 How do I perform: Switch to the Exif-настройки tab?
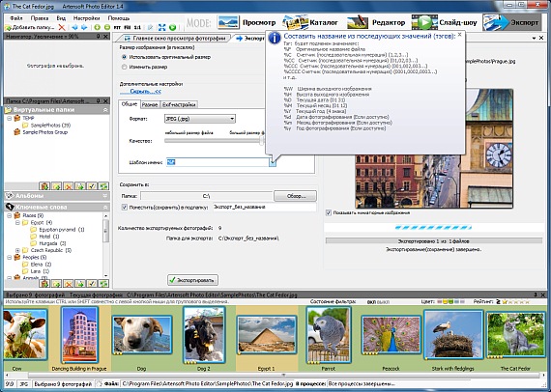coord(179,104)
